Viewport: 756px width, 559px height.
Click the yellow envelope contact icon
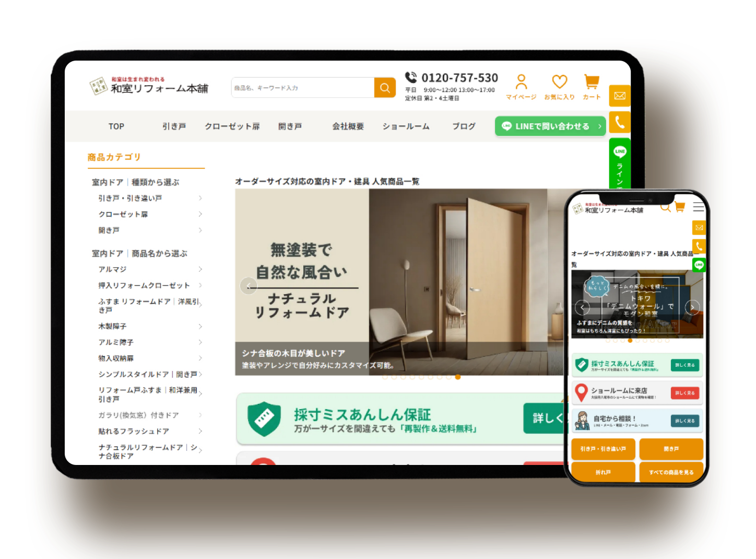(x=620, y=96)
